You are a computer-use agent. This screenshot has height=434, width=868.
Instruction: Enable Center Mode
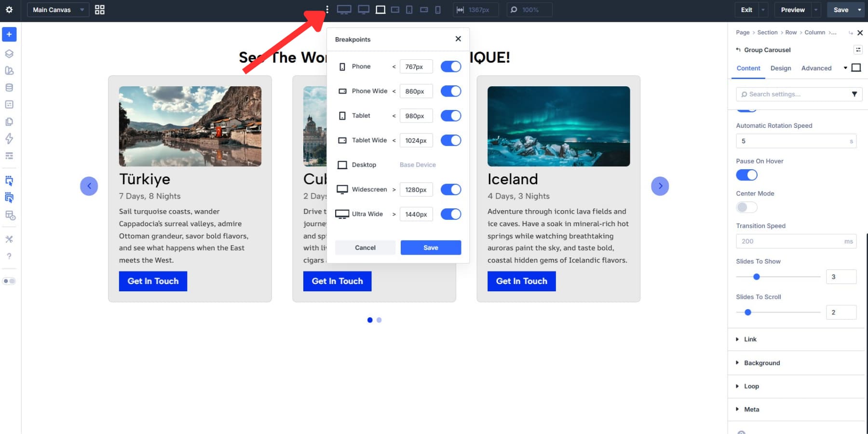pyautogui.click(x=746, y=207)
